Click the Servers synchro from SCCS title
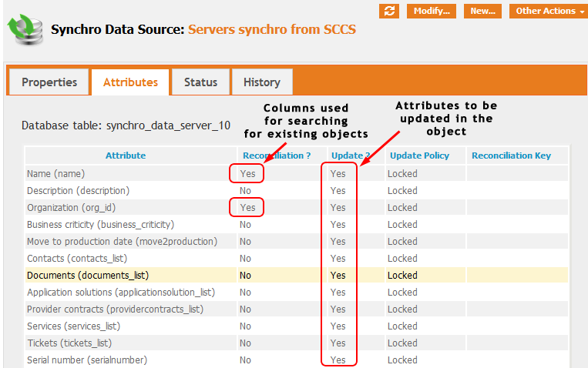 point(272,30)
